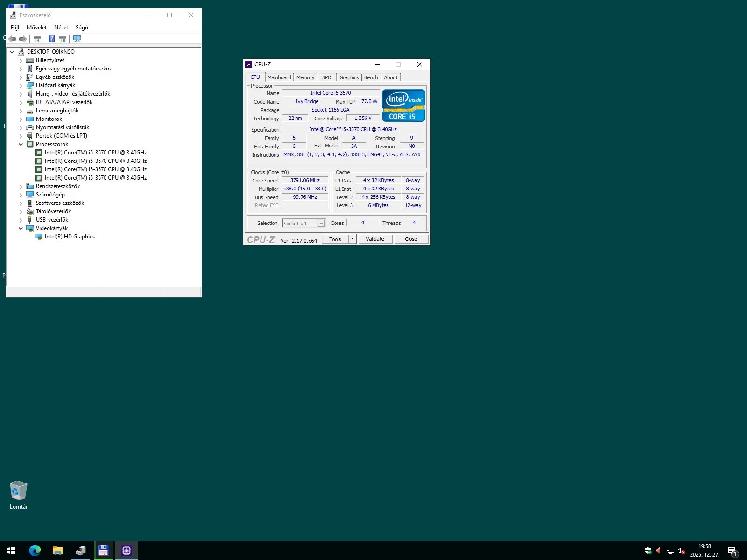The height and width of the screenshot is (560, 747).
Task: Expand the Billentyűzet category
Action: tap(21, 61)
